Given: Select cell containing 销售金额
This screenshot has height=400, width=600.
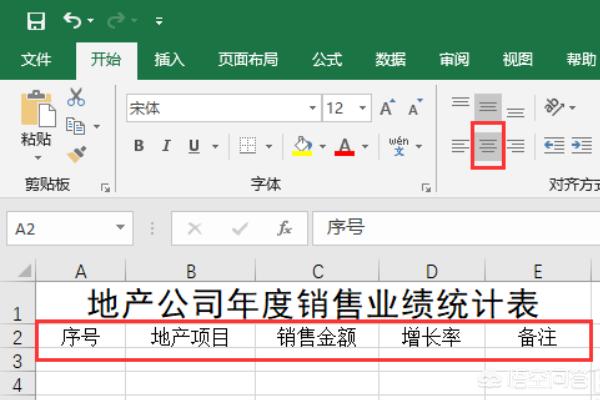Looking at the screenshot, I should click(x=317, y=338).
